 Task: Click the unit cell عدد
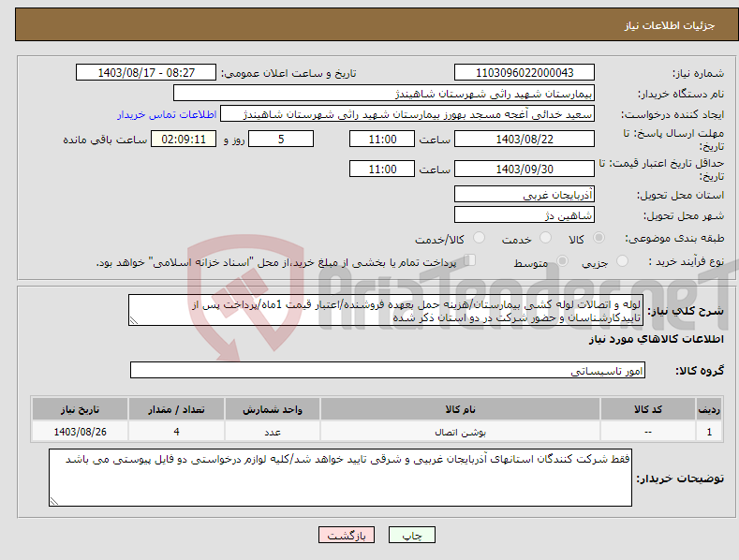[x=273, y=432]
